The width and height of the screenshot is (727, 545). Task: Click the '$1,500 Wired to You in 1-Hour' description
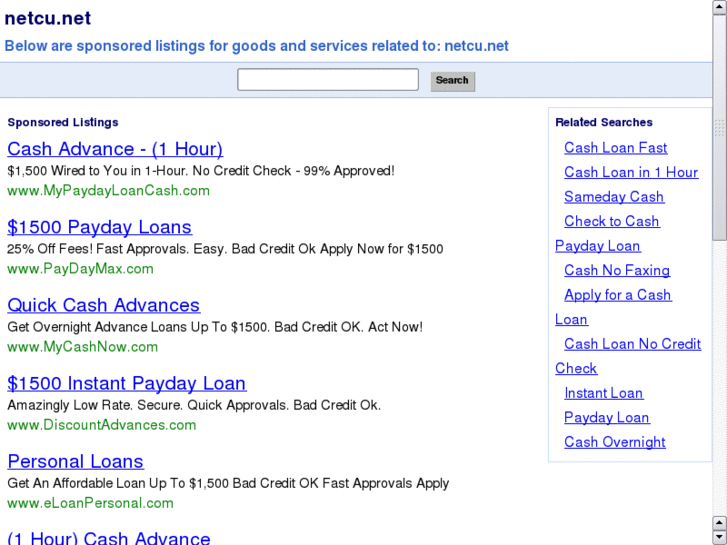click(201, 171)
